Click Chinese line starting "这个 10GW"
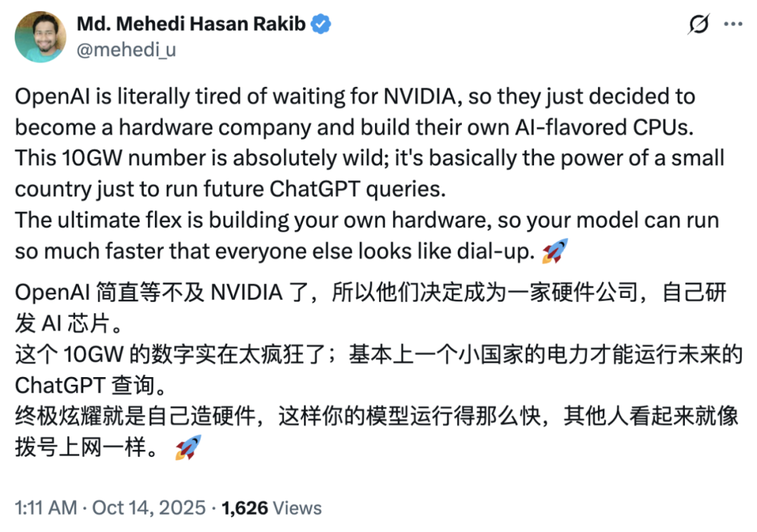This screenshot has width=757, height=532. (x=377, y=356)
